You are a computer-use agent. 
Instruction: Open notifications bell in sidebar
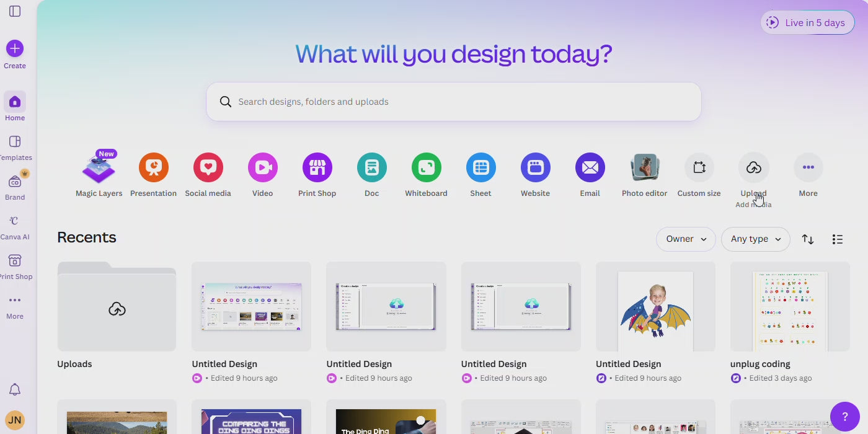point(15,389)
